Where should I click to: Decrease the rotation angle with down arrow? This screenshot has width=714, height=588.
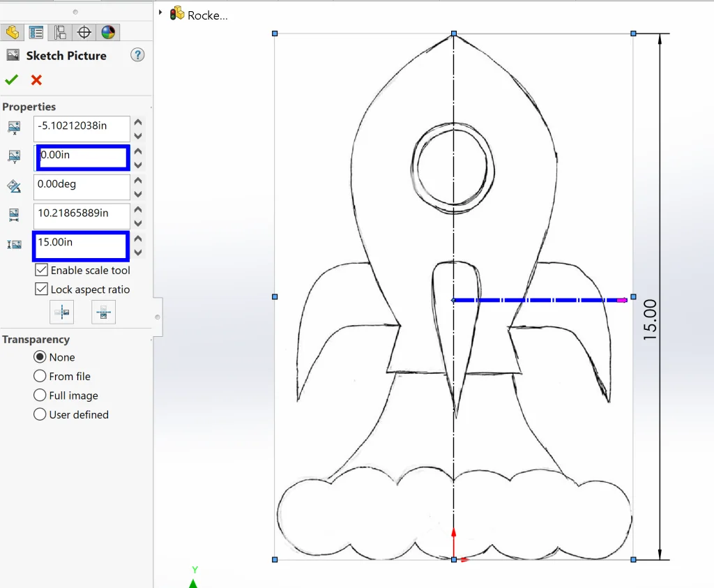(138, 194)
